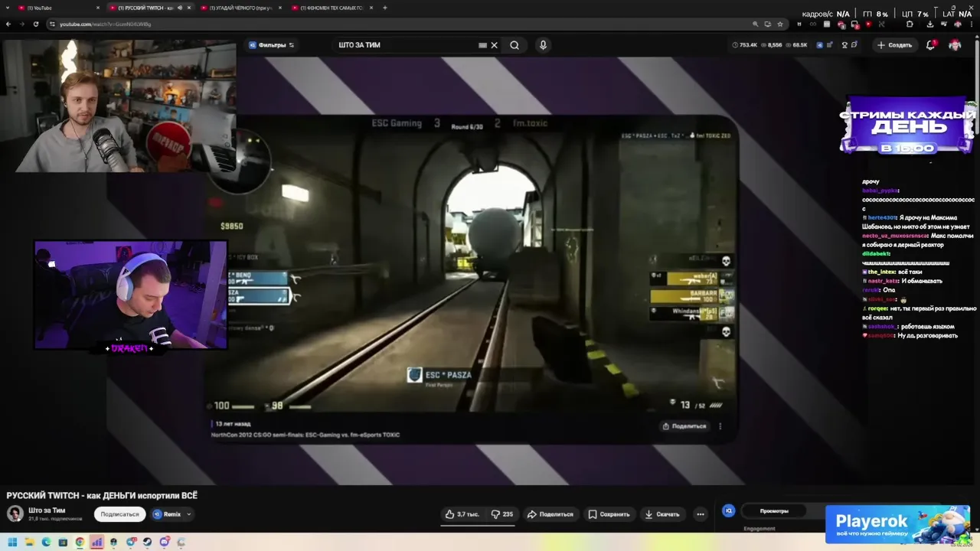This screenshot has height=551, width=980.
Task: Expand the Remix dropdown arrow
Action: tap(188, 514)
